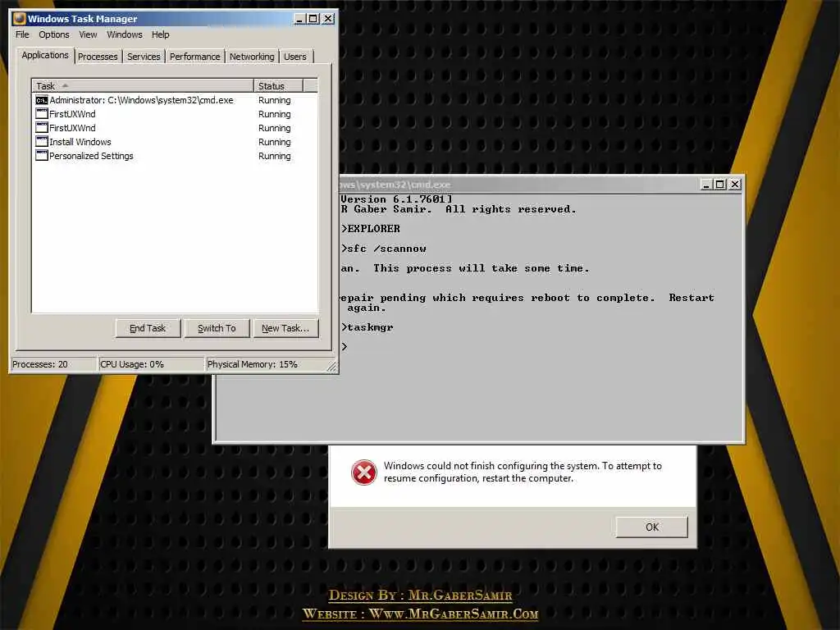840x630 pixels.
Task: Maximize the cmd.exe window
Action: [720, 185]
